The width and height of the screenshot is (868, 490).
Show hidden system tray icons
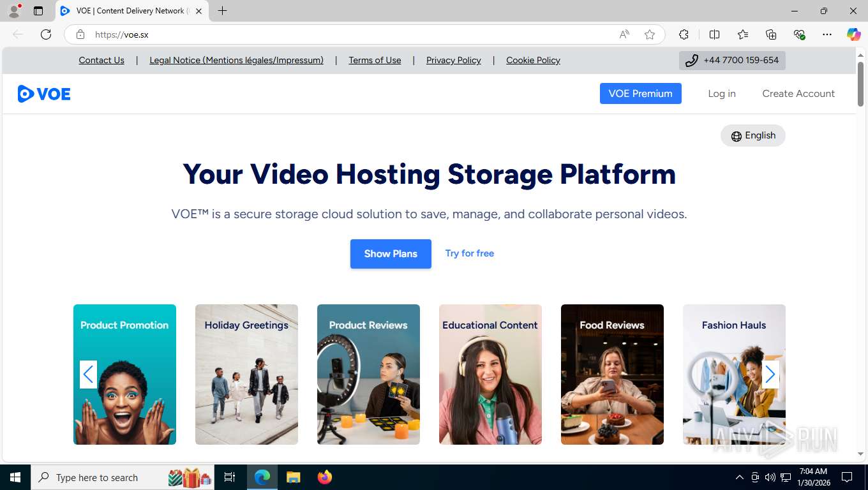coord(740,477)
